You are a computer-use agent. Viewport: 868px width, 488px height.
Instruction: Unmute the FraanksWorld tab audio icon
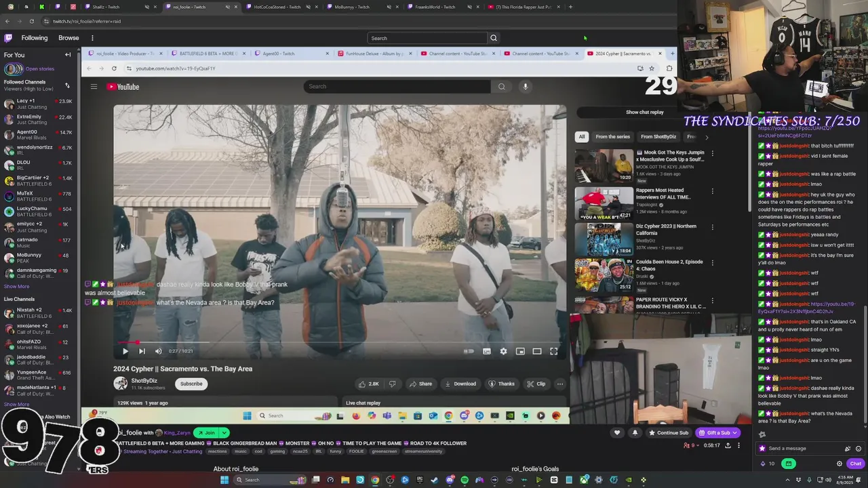click(470, 7)
